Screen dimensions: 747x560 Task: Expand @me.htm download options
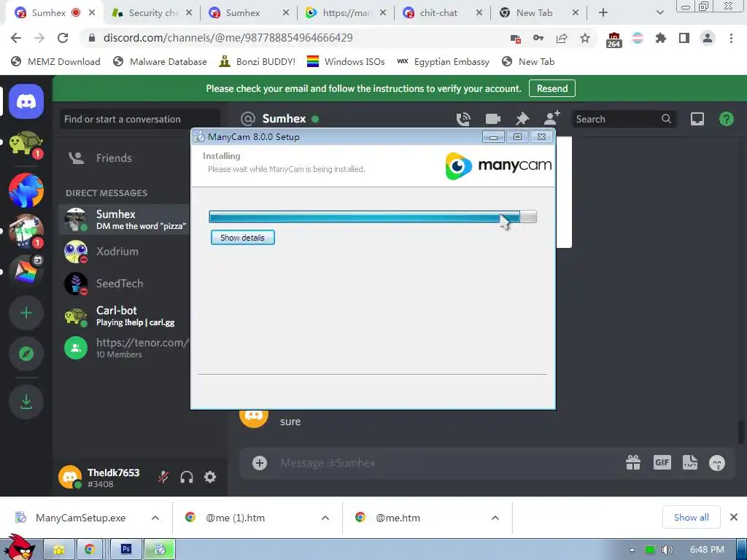[x=495, y=518]
